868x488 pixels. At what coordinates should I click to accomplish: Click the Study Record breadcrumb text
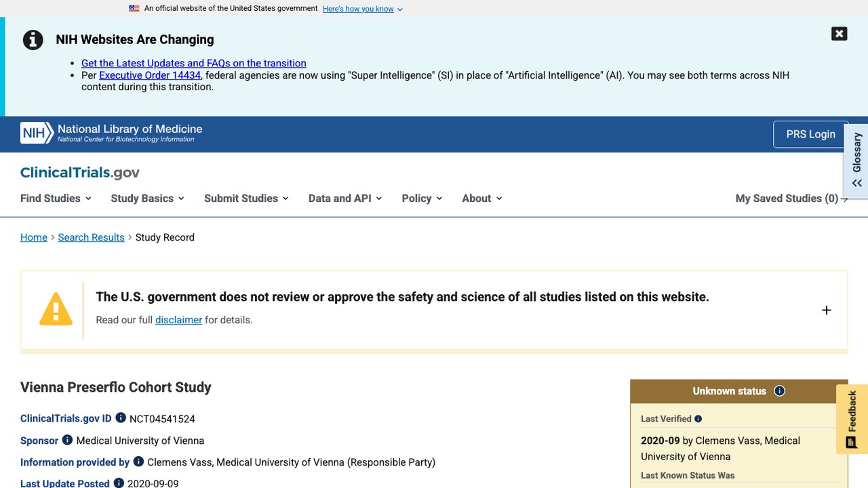165,237
